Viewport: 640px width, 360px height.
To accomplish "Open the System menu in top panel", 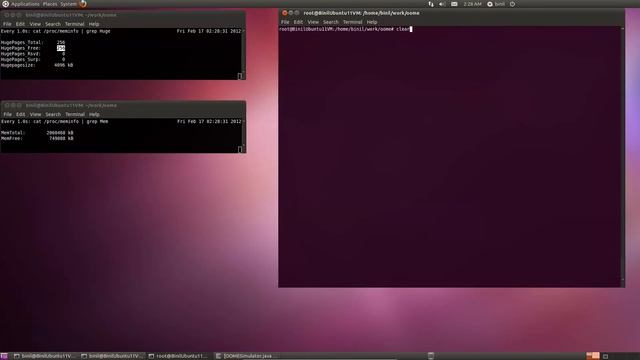I will [68, 4].
